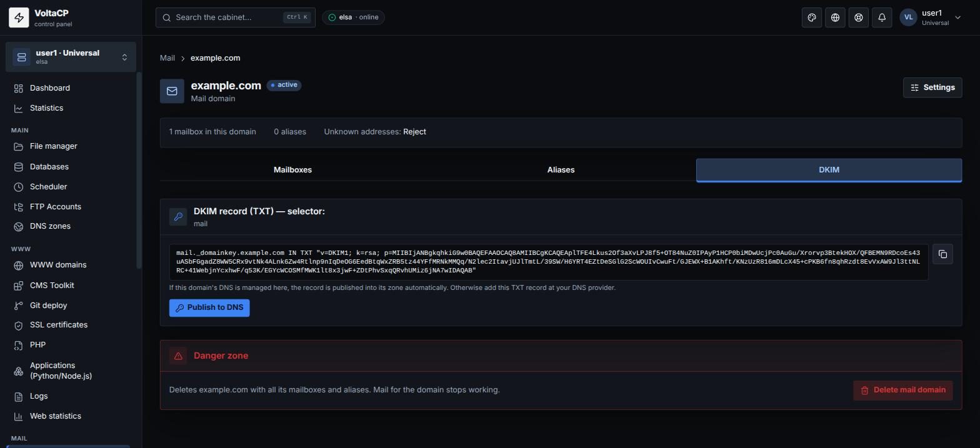The image size is (980, 448).
Task: Click the Git deploy branch icon
Action: tap(18, 306)
